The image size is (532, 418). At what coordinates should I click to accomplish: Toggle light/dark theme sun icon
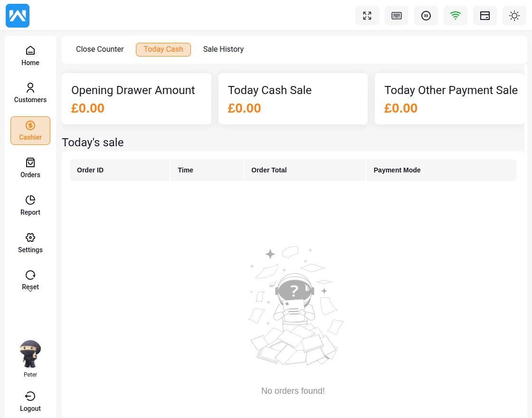[x=514, y=16]
